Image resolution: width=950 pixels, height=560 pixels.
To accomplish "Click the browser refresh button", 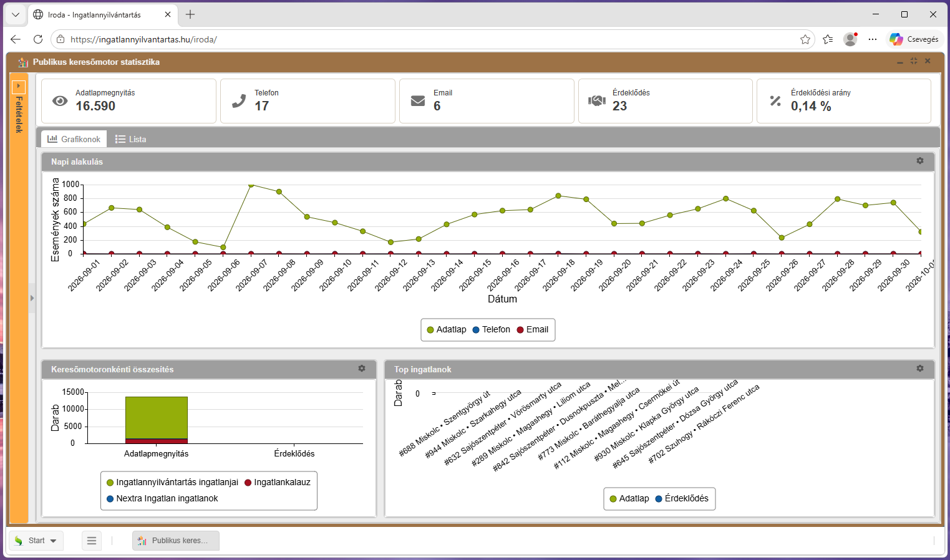I will pyautogui.click(x=38, y=39).
